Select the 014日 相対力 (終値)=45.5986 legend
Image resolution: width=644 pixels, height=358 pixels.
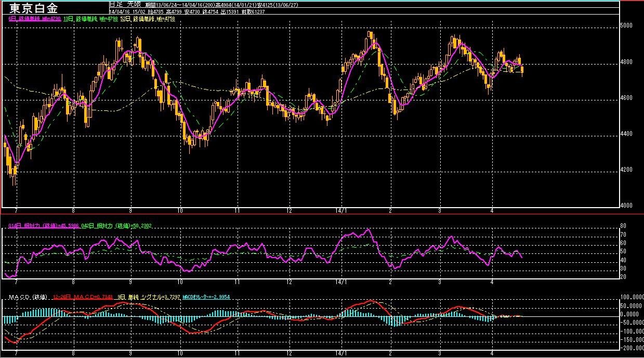click(x=44, y=226)
